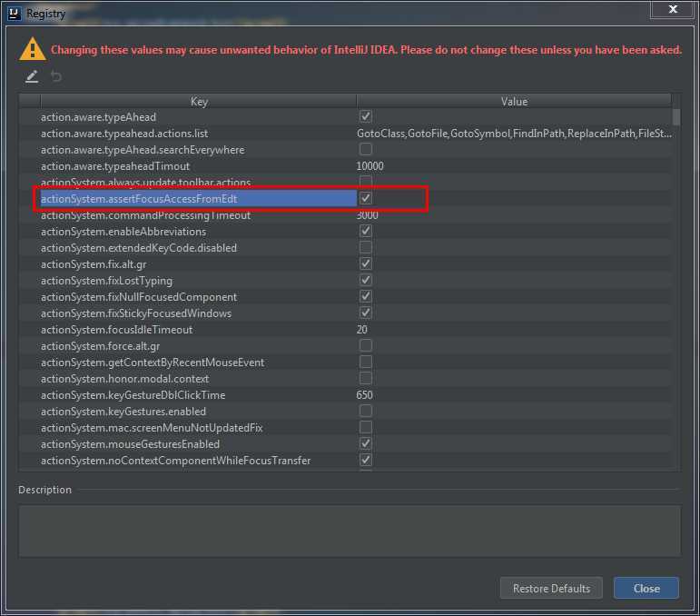This screenshot has height=616, width=700.
Task: Select actionSystem.fixLostTyping key
Action: coord(107,281)
